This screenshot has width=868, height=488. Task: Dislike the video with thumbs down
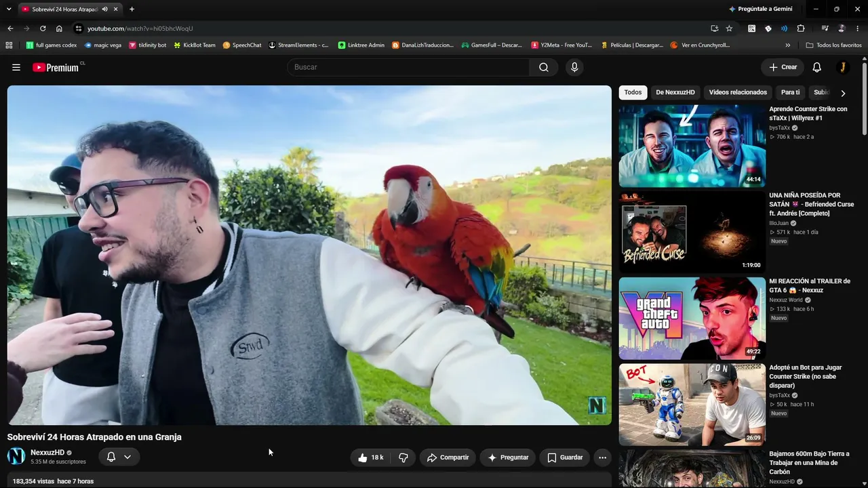[x=403, y=457]
